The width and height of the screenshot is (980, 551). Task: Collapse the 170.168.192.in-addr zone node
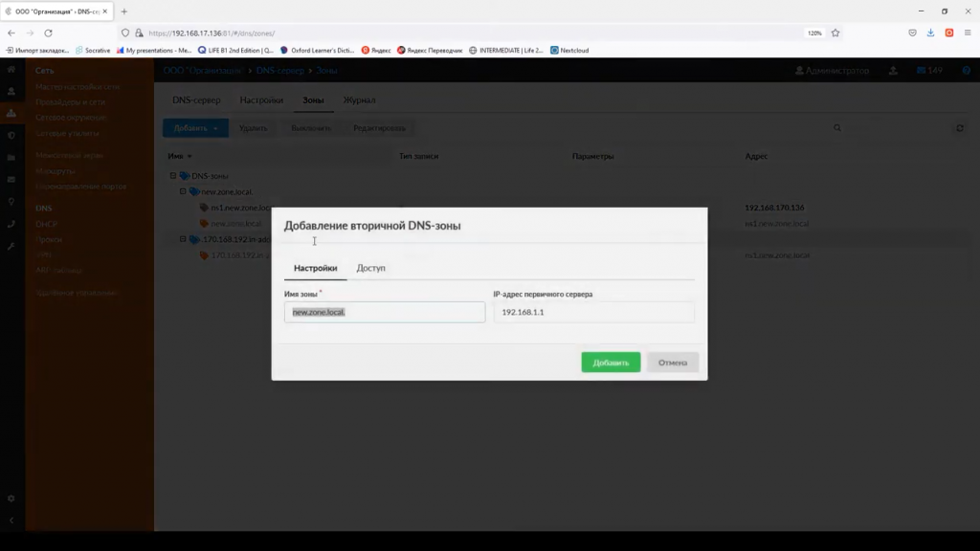[183, 239]
